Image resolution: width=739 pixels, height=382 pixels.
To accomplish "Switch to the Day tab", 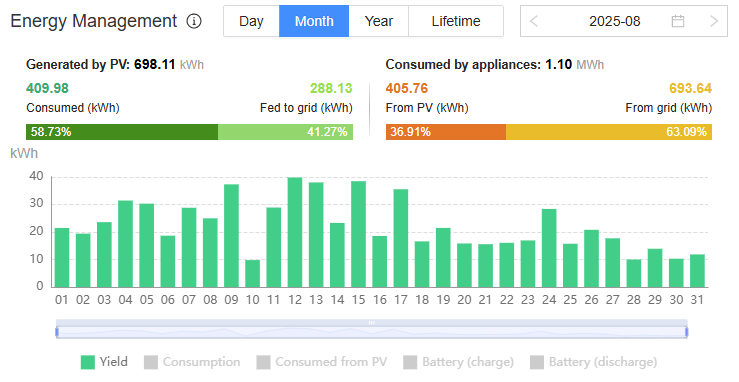I will [251, 21].
